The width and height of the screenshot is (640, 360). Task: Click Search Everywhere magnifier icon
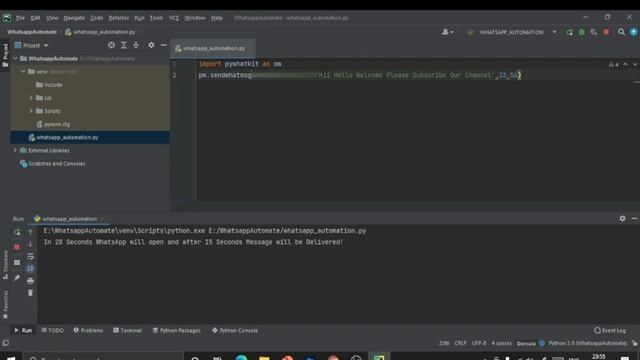(621, 32)
